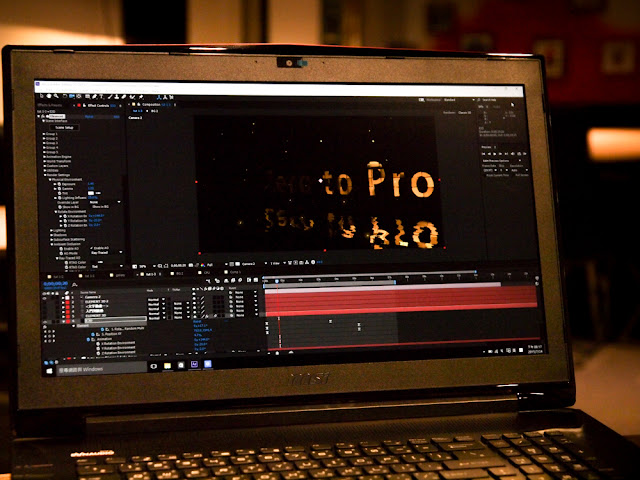
Task: Select the Rectangle shape tool
Action: (x=87, y=97)
